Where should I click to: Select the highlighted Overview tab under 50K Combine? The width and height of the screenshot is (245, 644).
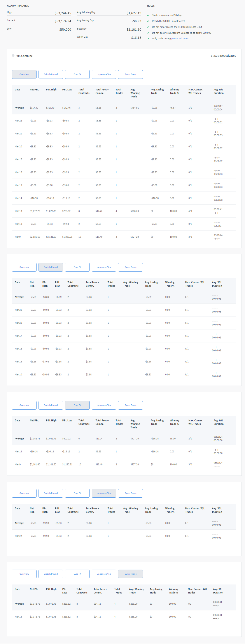pyautogui.click(x=24, y=74)
